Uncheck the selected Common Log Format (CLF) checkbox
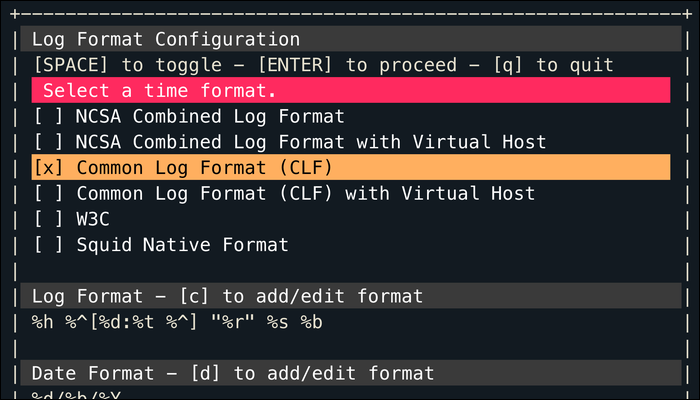Image resolution: width=700 pixels, height=400 pixels. 49,167
